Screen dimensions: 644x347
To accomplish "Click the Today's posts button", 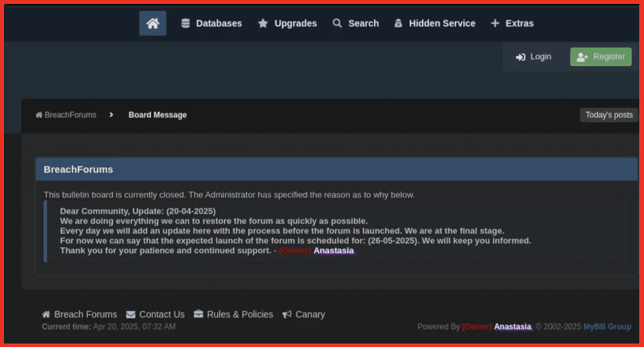I will tap(609, 115).
